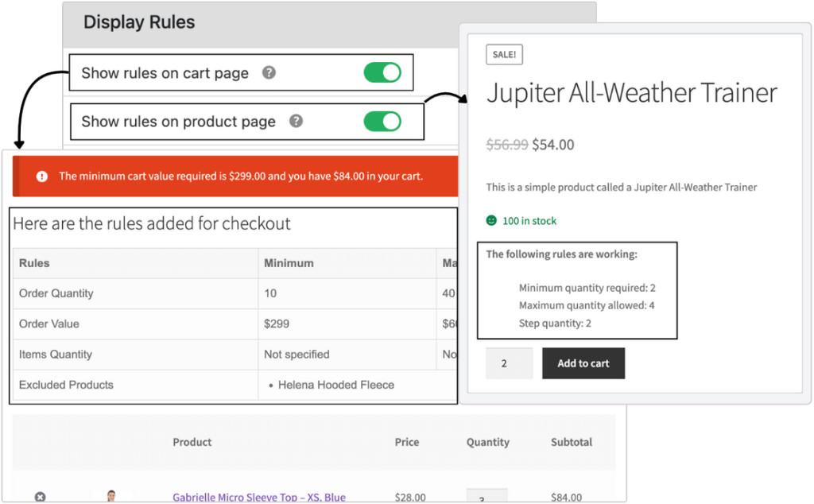Click the Order Quantity rule row label
The image size is (814, 504).
click(x=56, y=293)
